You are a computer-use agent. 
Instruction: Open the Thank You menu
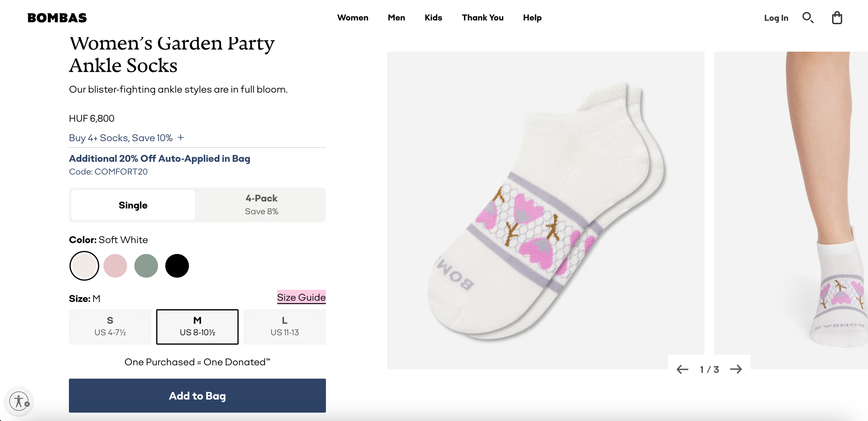(483, 18)
